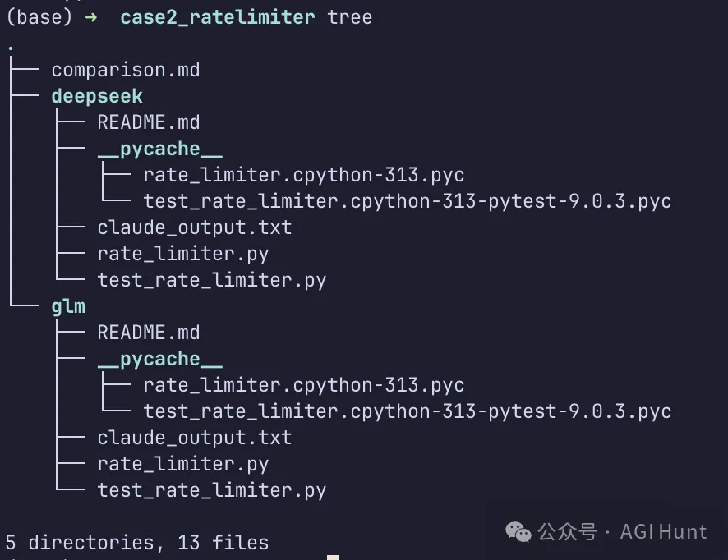The width and height of the screenshot is (728, 560).
Task: Click the "5 directories, 13 files" summary line
Action: tap(136, 543)
